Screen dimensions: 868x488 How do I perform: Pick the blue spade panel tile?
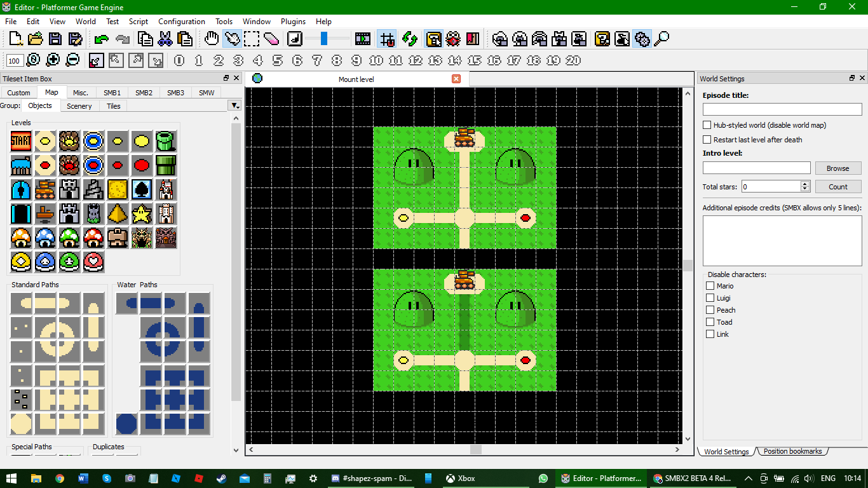[142, 189]
